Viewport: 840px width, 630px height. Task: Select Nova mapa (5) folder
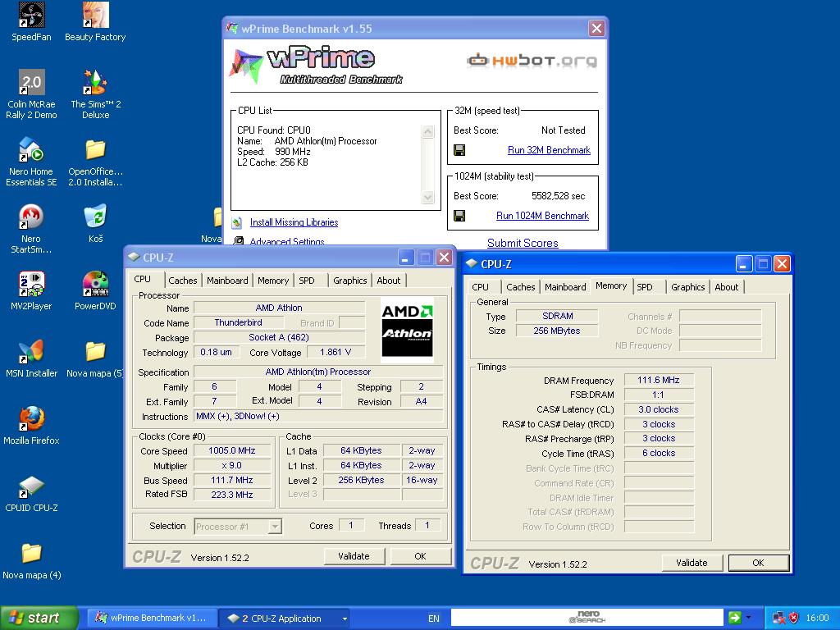pyautogui.click(x=95, y=358)
